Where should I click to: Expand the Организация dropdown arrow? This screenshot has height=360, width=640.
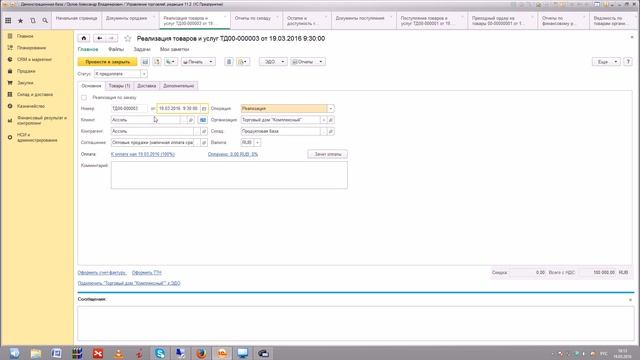(x=323, y=120)
